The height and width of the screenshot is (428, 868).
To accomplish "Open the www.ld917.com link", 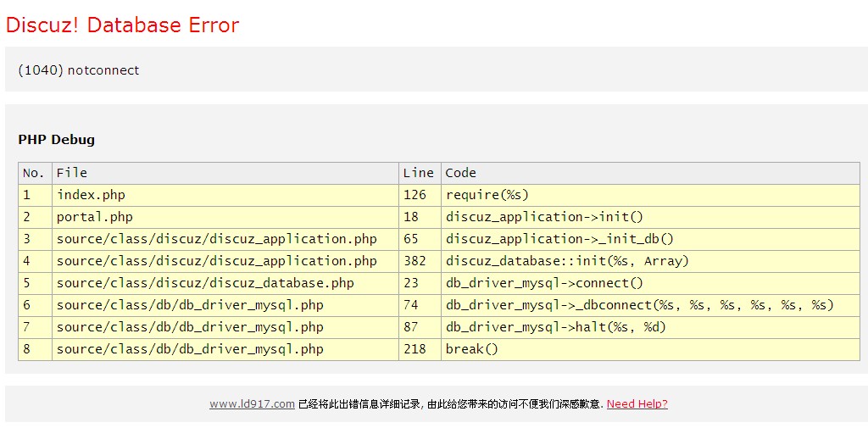I will (x=252, y=404).
